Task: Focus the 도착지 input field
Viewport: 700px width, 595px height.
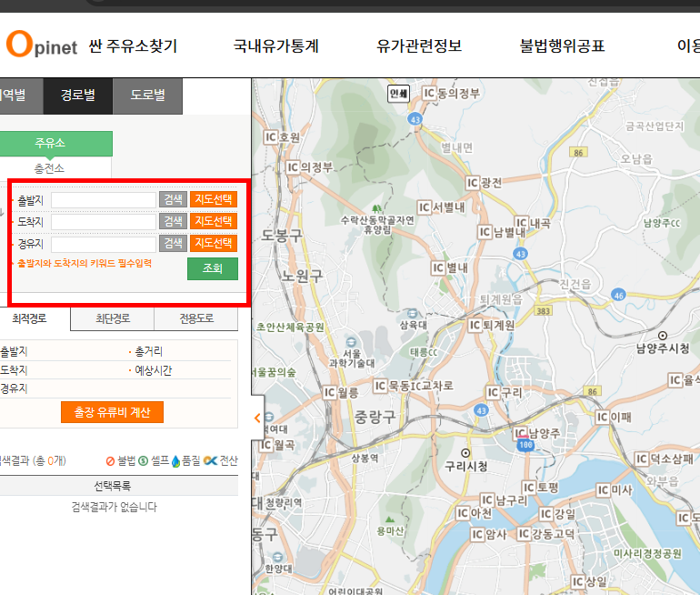Action: 104,222
